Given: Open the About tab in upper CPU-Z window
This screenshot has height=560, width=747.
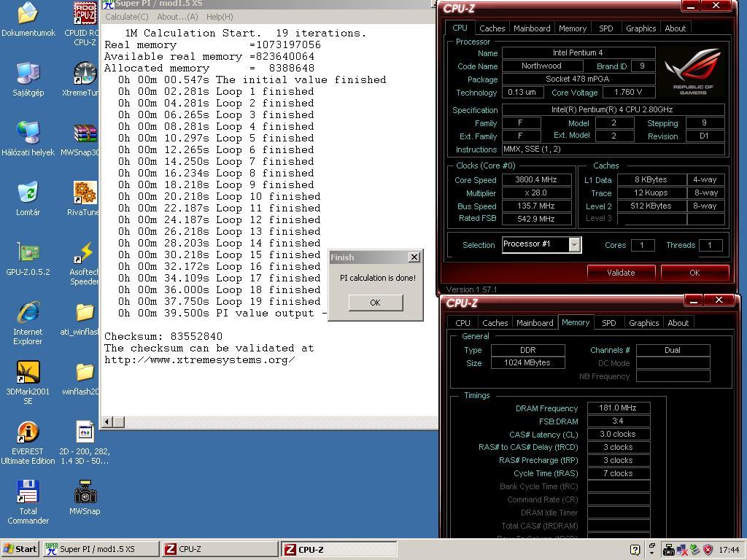Looking at the screenshot, I should (x=675, y=28).
